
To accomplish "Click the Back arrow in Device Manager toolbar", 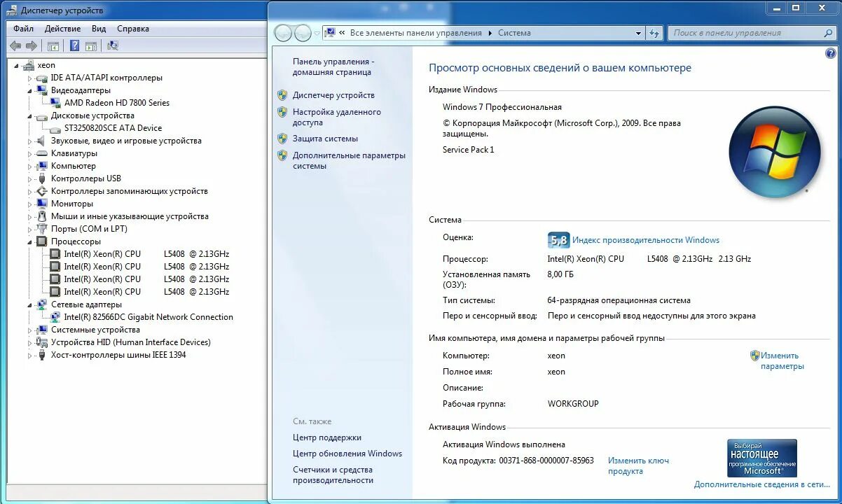I will (15, 45).
